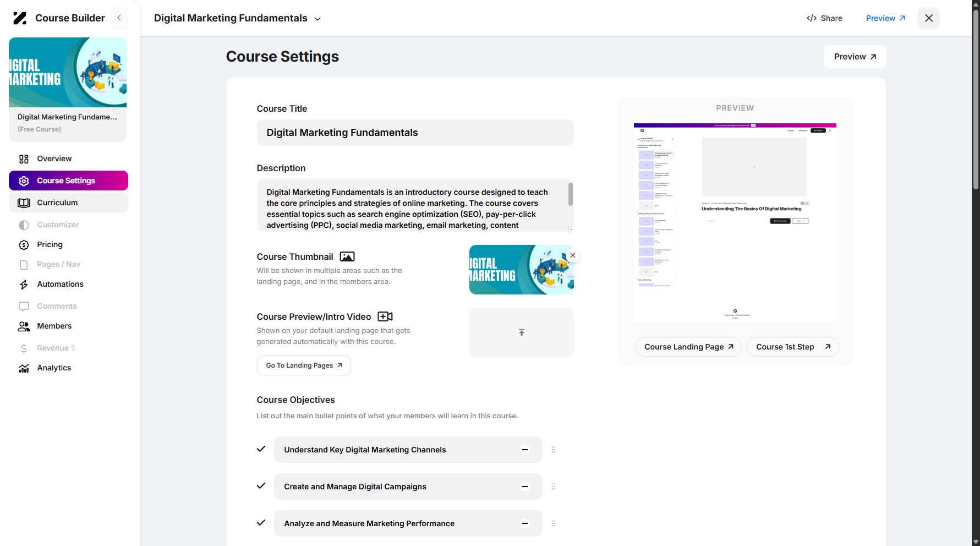Select Course Settings in the sidebar
980x546 pixels.
click(x=68, y=181)
